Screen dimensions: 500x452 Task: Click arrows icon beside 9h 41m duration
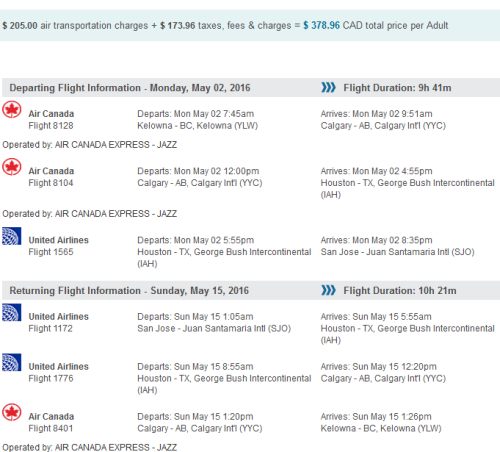328,87
